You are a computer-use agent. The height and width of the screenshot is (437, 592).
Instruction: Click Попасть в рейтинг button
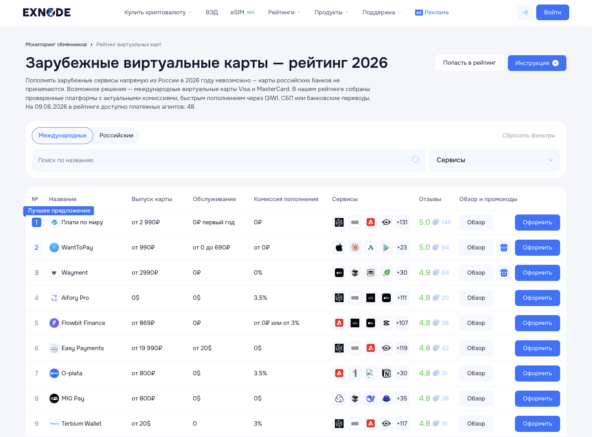pos(469,63)
